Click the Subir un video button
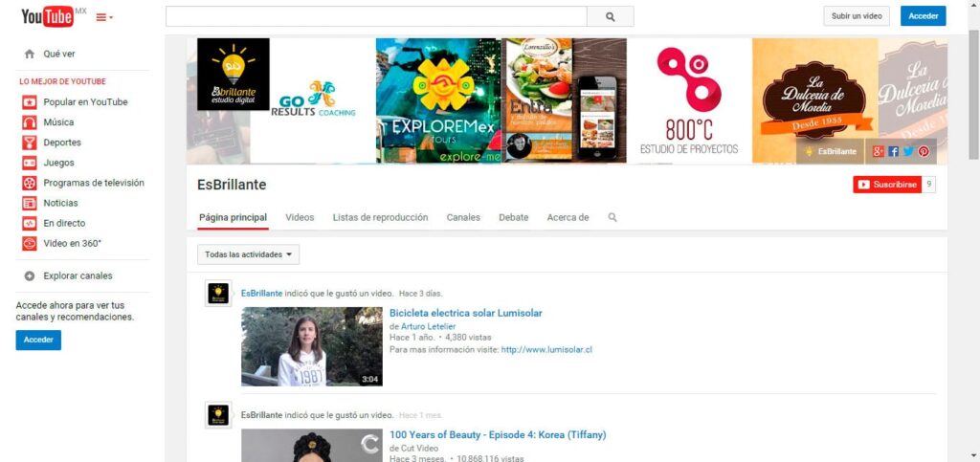The width and height of the screenshot is (980, 462). (x=857, y=16)
